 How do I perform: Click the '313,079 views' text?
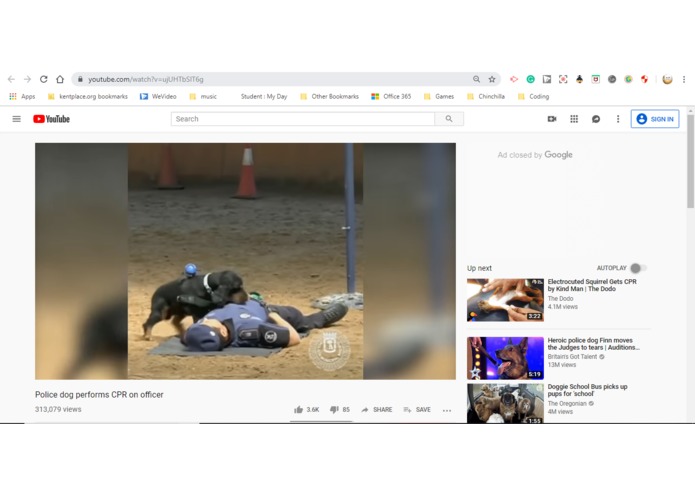point(58,409)
